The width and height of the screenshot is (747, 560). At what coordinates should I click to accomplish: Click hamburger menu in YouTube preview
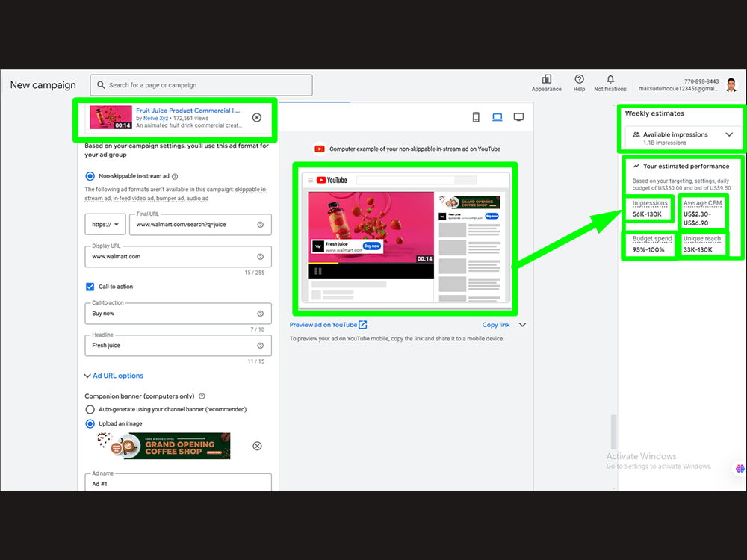point(311,180)
